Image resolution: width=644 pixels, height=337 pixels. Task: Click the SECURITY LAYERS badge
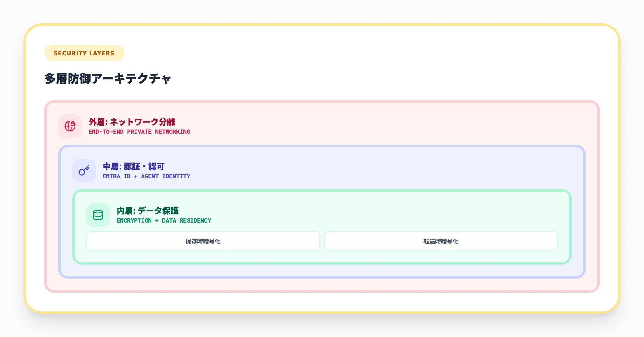point(84,53)
